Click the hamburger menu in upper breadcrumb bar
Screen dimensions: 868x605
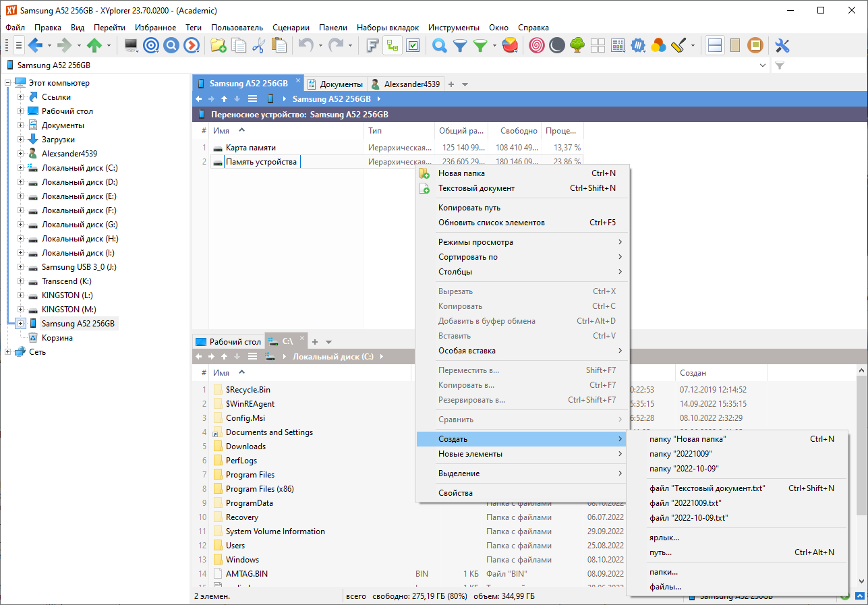(x=253, y=98)
